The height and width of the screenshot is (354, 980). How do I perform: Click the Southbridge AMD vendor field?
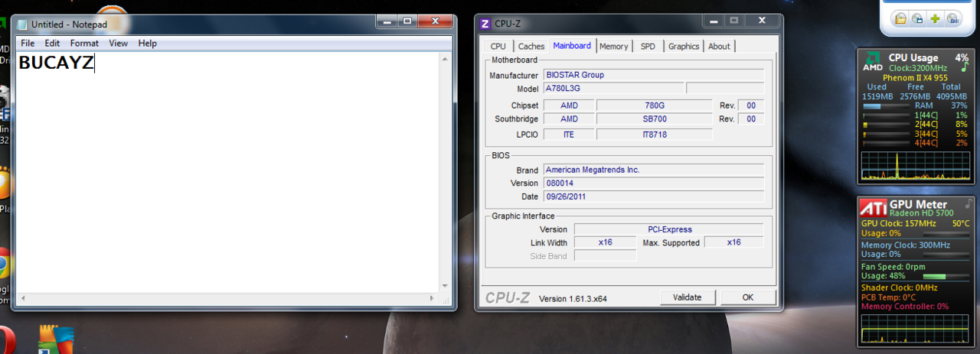tap(569, 119)
